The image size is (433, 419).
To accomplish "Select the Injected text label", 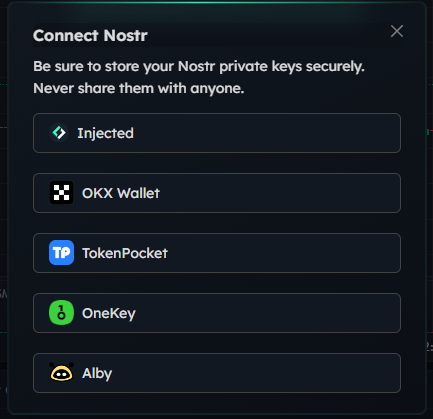I will 105,133.
